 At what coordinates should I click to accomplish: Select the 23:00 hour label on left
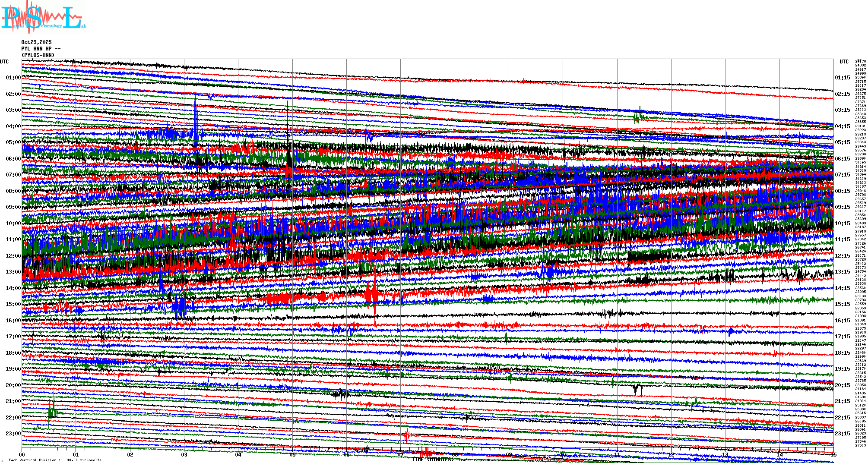point(13,434)
